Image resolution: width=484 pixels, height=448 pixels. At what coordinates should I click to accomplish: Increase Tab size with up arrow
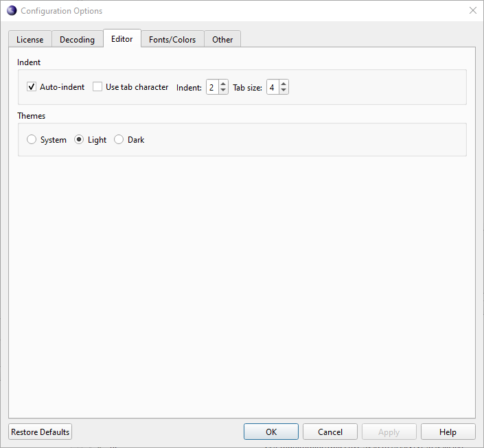coord(284,84)
